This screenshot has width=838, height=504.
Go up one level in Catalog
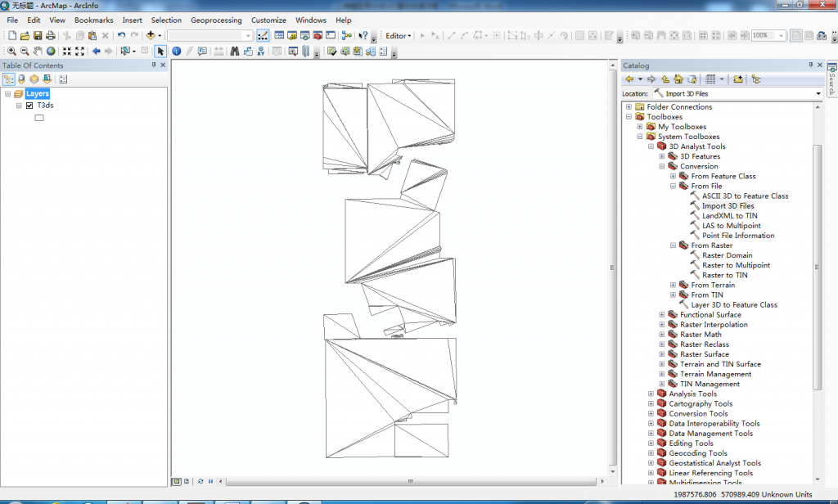pos(665,79)
